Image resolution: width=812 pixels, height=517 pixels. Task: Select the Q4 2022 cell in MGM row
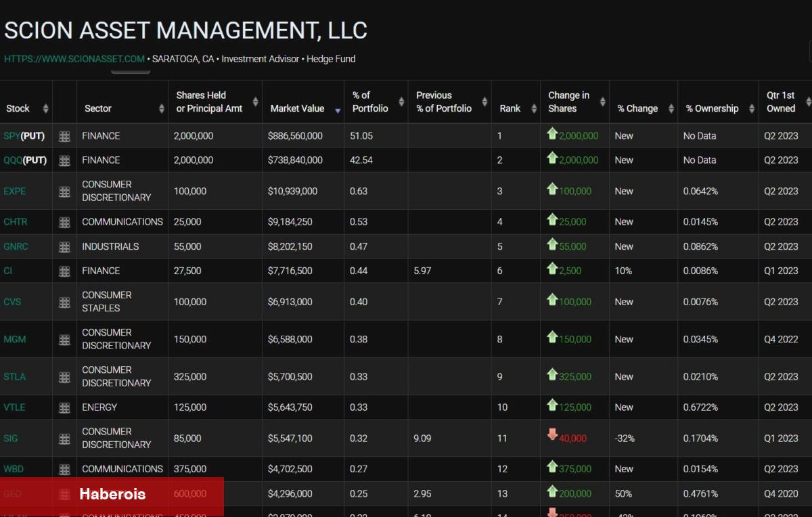pos(781,340)
